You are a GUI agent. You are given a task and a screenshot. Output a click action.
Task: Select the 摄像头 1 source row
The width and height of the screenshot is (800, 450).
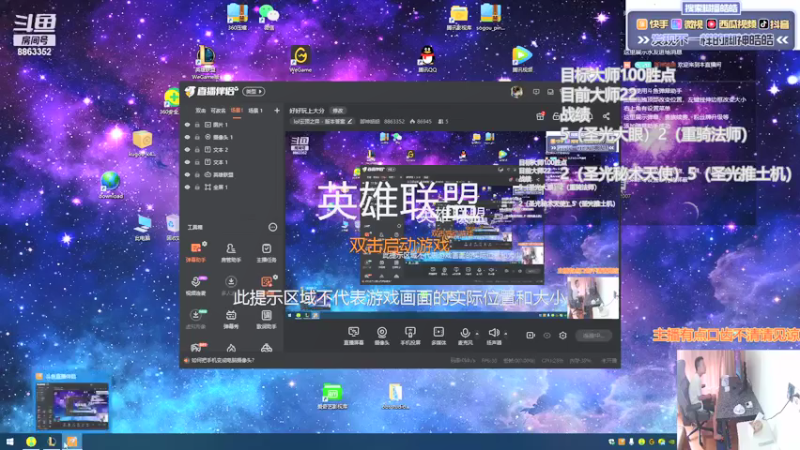click(232, 137)
